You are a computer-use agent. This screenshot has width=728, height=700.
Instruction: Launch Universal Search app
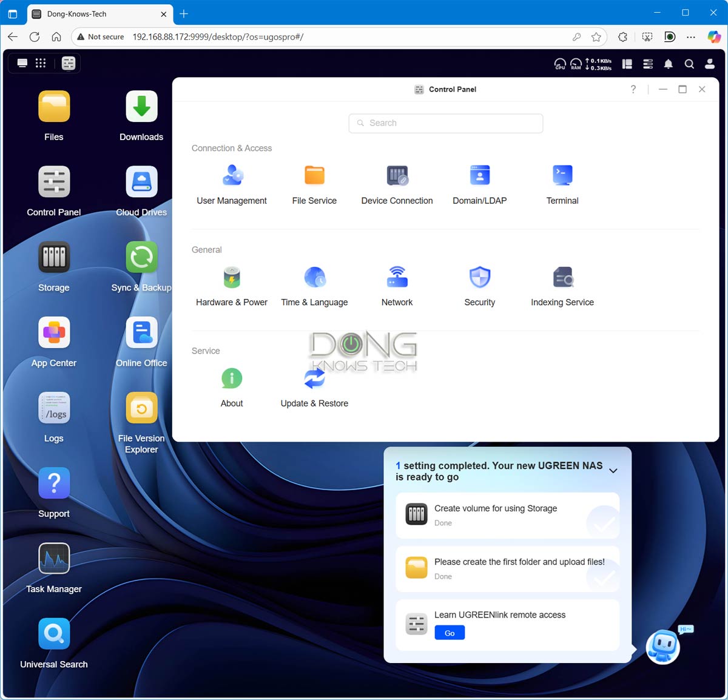point(54,634)
